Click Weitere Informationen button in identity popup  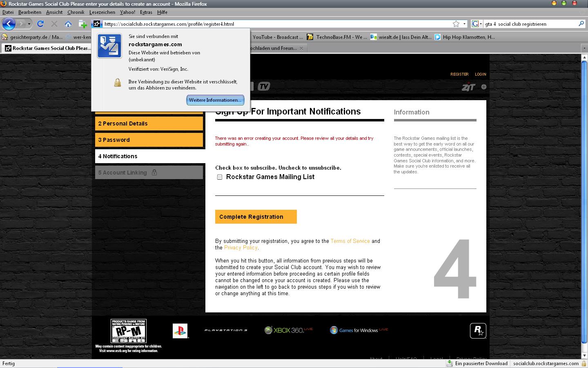pos(215,100)
